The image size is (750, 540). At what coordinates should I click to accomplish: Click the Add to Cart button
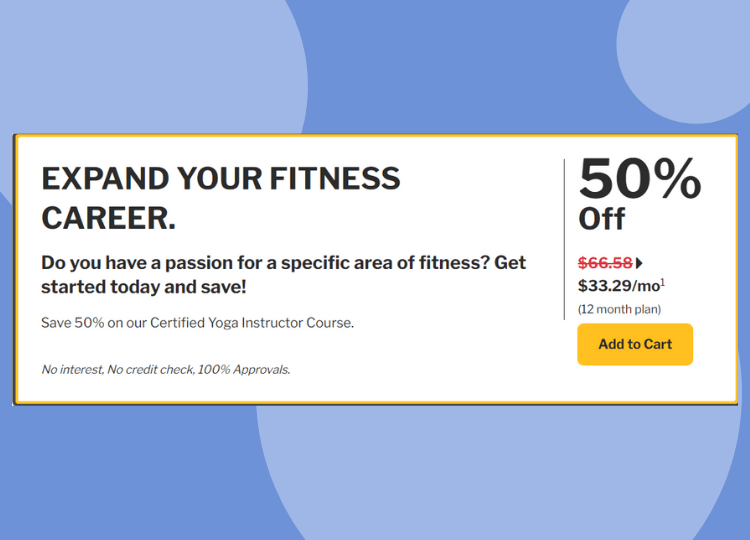click(x=635, y=344)
